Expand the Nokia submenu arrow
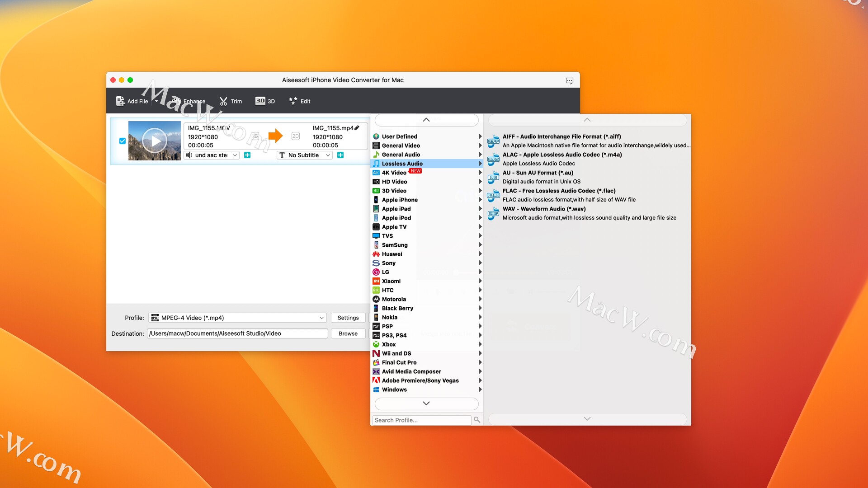This screenshot has height=488, width=868. 480,317
